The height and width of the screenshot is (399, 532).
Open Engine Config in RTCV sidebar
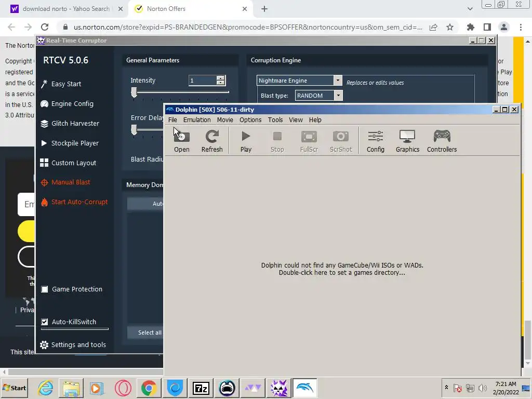67,103
